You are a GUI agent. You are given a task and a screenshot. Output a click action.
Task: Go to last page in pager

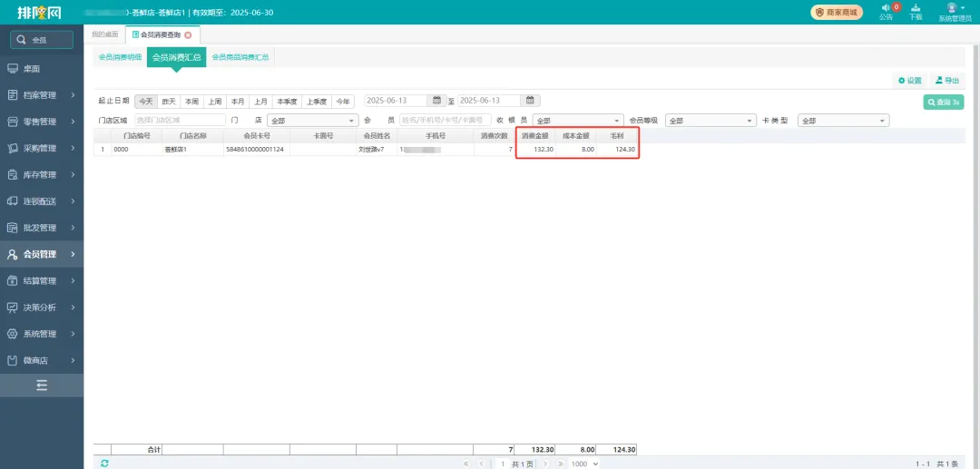coord(561,464)
